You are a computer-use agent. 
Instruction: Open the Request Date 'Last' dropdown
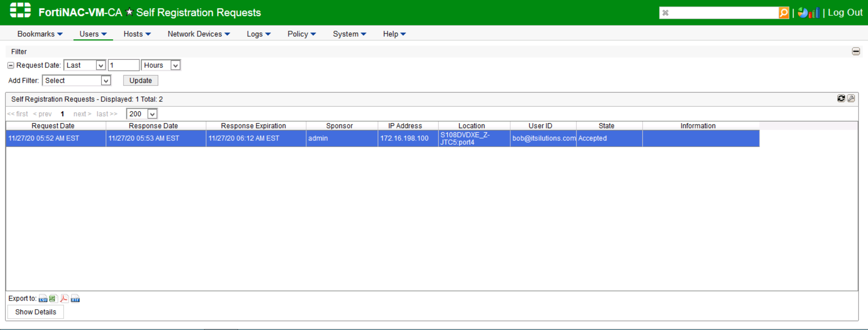(x=85, y=65)
